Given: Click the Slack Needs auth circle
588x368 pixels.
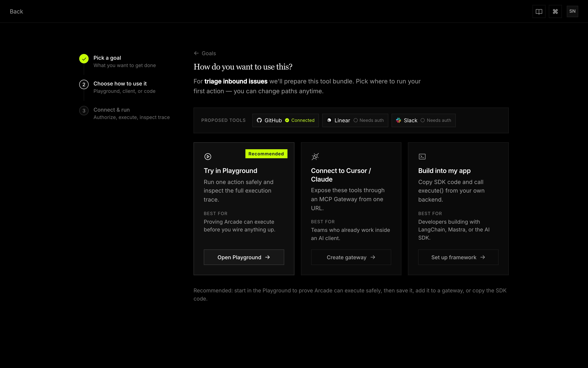Looking at the screenshot, I should pyautogui.click(x=423, y=120).
